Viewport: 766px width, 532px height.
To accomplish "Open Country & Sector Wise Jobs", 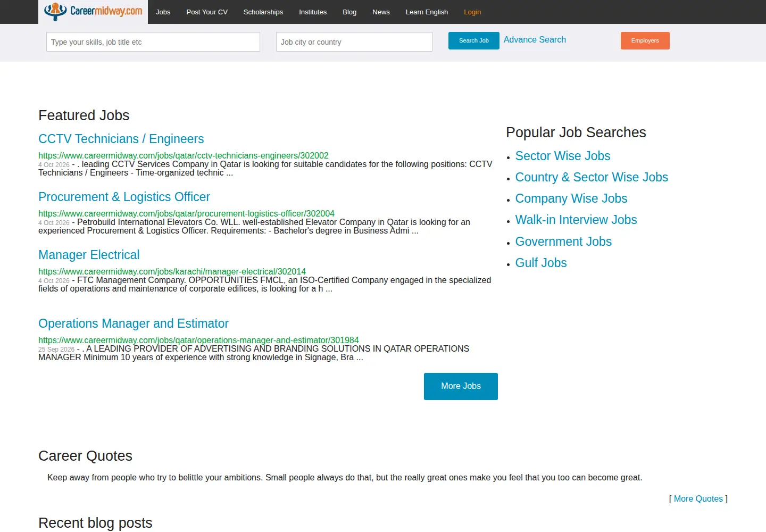I will [x=592, y=177].
